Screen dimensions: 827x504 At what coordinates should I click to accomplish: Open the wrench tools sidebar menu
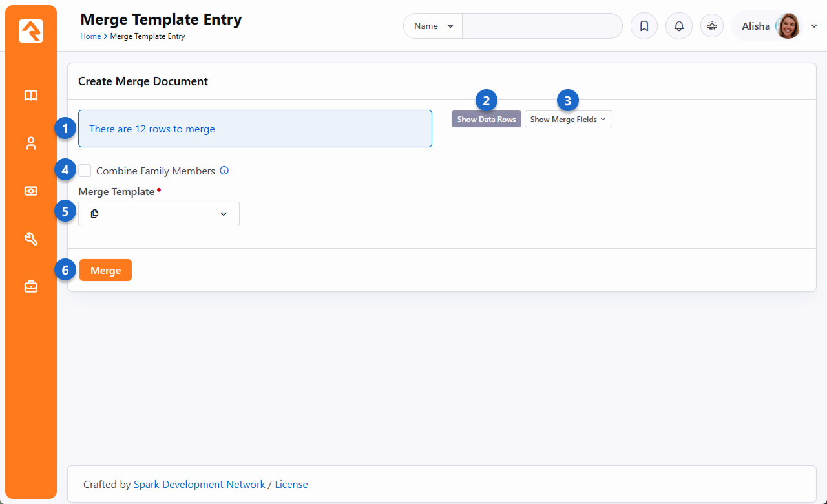(x=31, y=239)
